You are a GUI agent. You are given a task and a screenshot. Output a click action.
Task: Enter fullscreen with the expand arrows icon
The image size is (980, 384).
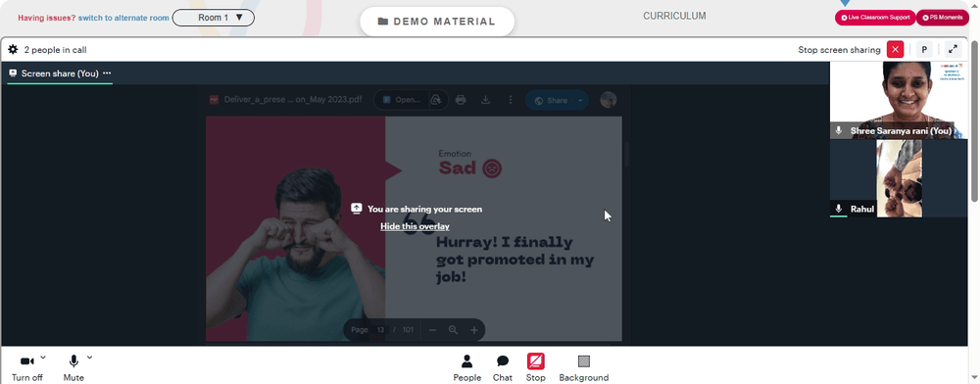point(954,49)
